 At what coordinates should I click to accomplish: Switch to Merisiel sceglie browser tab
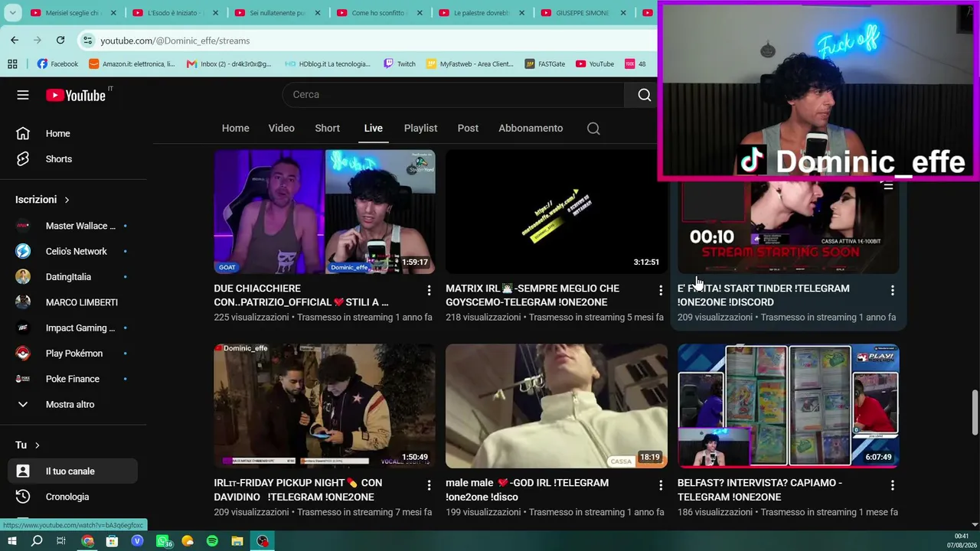(x=73, y=13)
